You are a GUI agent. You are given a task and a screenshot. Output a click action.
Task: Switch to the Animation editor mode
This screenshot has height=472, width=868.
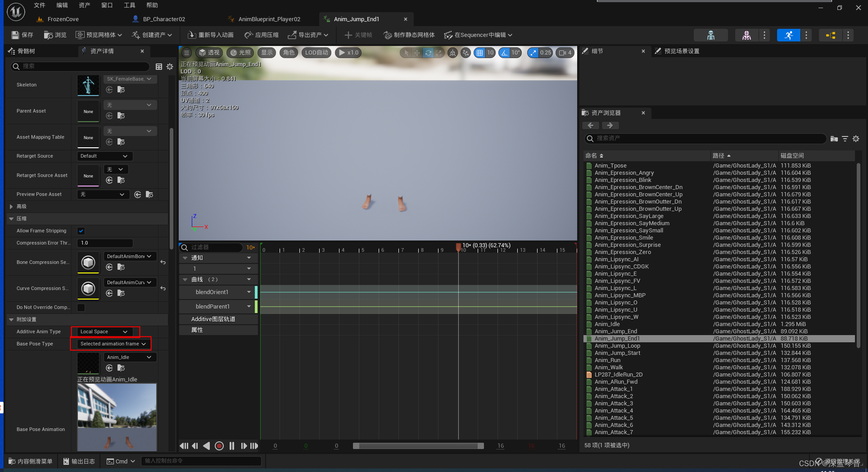[x=788, y=35]
